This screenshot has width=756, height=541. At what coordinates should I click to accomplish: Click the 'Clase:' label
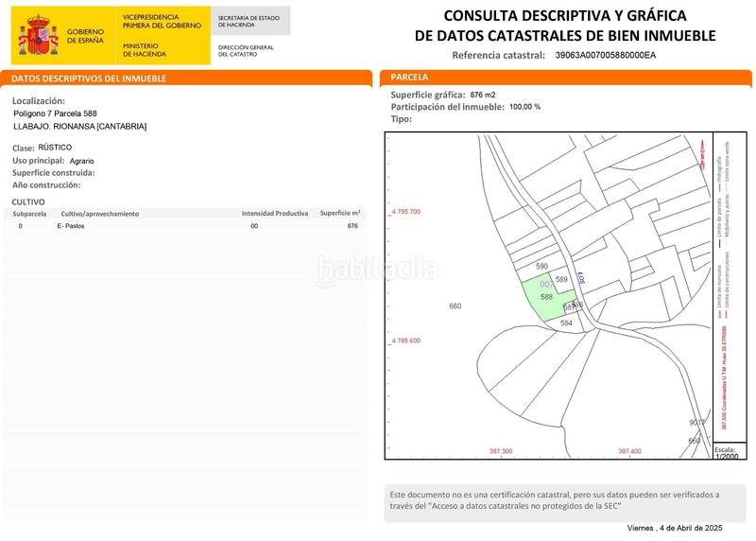coord(23,148)
